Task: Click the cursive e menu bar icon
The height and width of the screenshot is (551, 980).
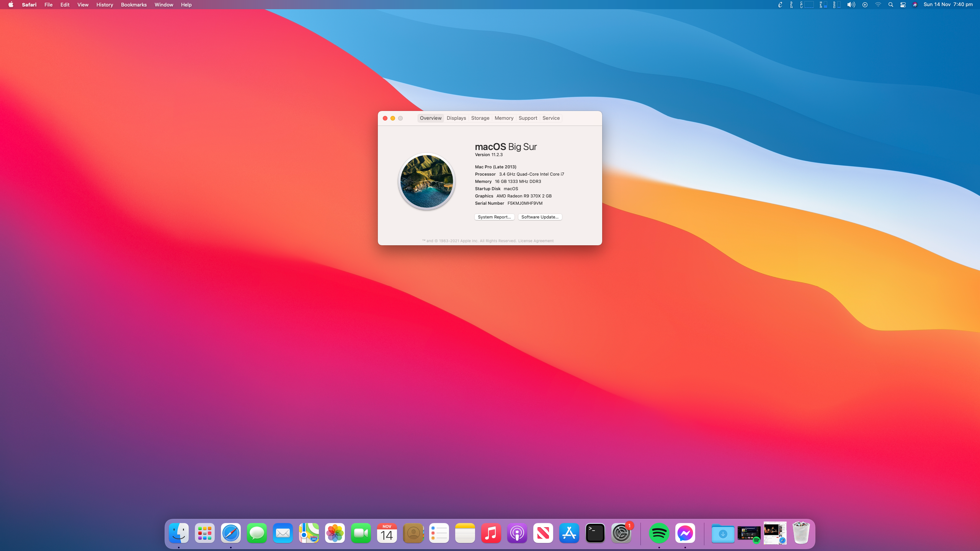Action: [x=780, y=5]
